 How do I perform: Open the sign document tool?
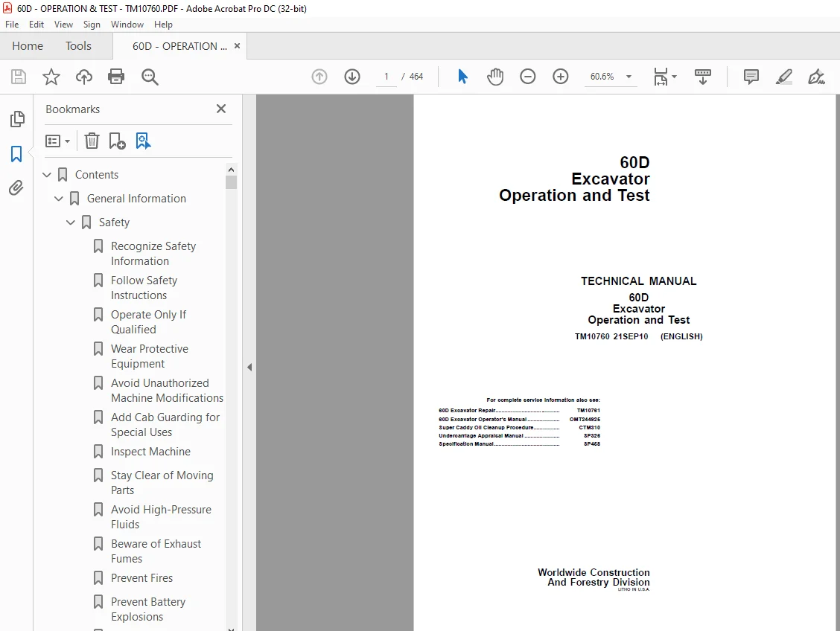coord(816,77)
